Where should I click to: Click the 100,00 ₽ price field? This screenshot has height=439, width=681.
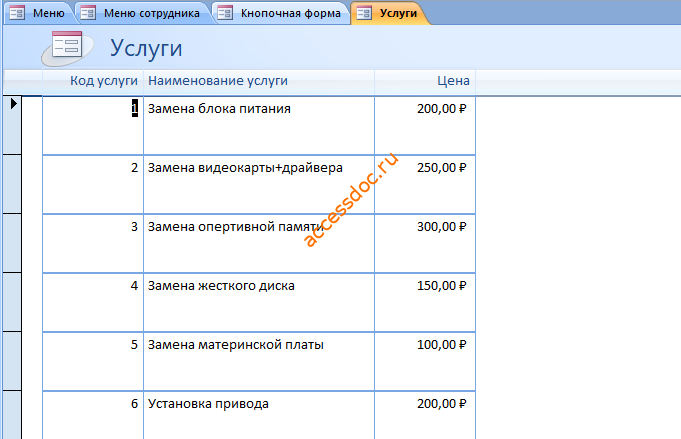point(425,361)
